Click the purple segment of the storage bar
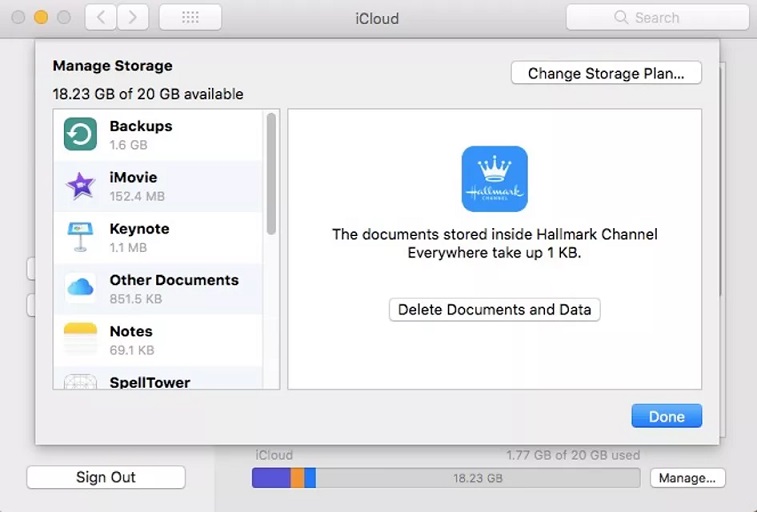The height and width of the screenshot is (512, 757). pos(270,478)
